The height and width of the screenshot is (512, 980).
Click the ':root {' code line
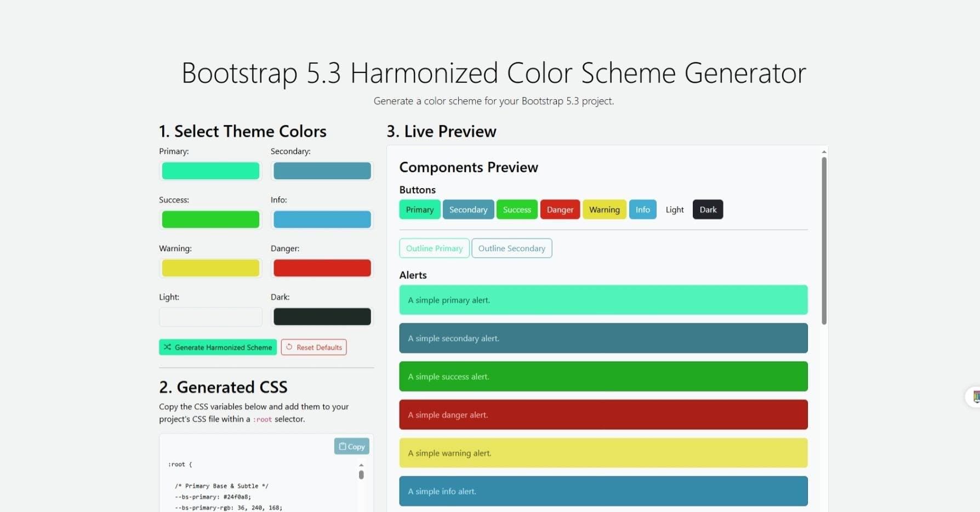(x=180, y=464)
